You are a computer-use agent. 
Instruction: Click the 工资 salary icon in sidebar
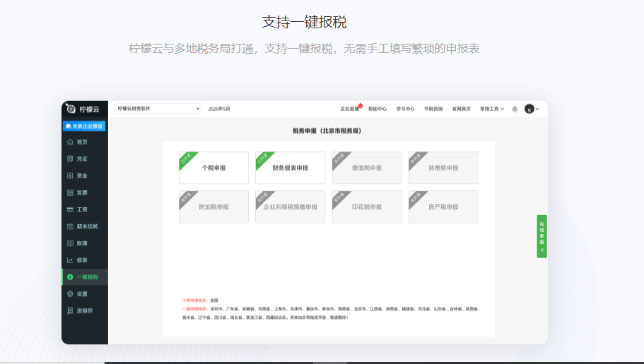(x=70, y=209)
